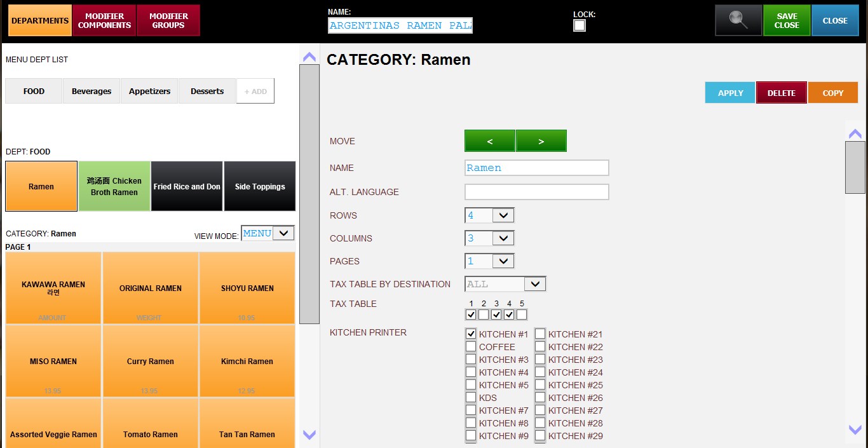Check tax table 2 checkbox
Viewport: 868px width, 448px height.
[484, 315]
